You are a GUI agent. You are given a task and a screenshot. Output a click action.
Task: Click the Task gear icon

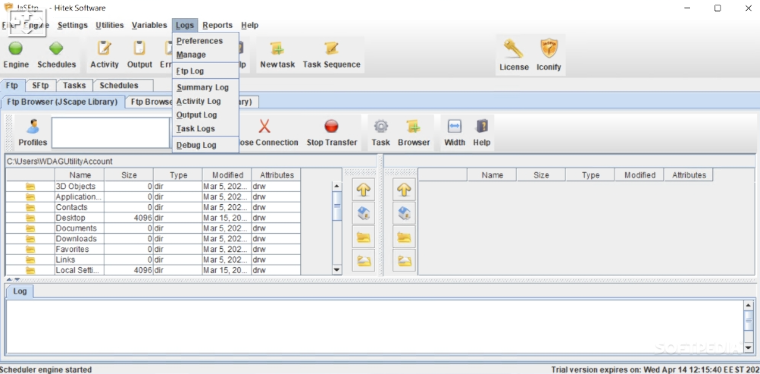380,127
